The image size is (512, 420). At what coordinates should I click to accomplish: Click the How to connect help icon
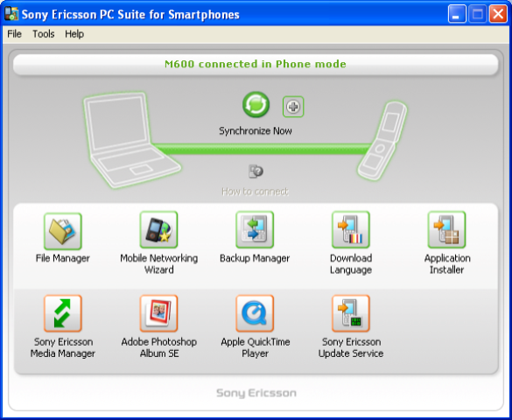[x=256, y=171]
